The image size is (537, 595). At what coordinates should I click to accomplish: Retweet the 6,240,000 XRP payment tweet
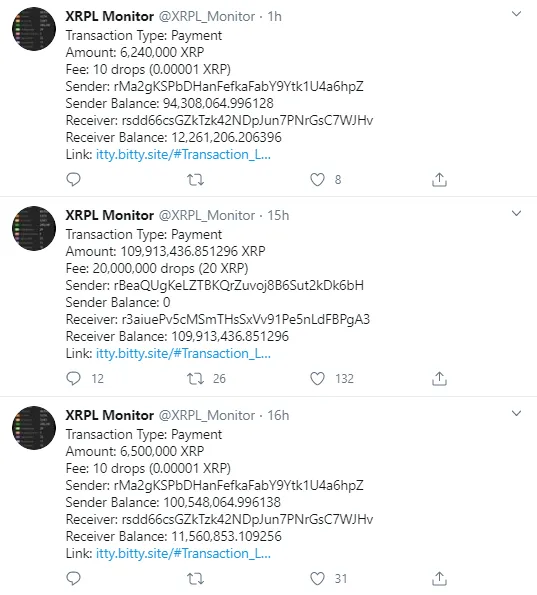pos(195,179)
